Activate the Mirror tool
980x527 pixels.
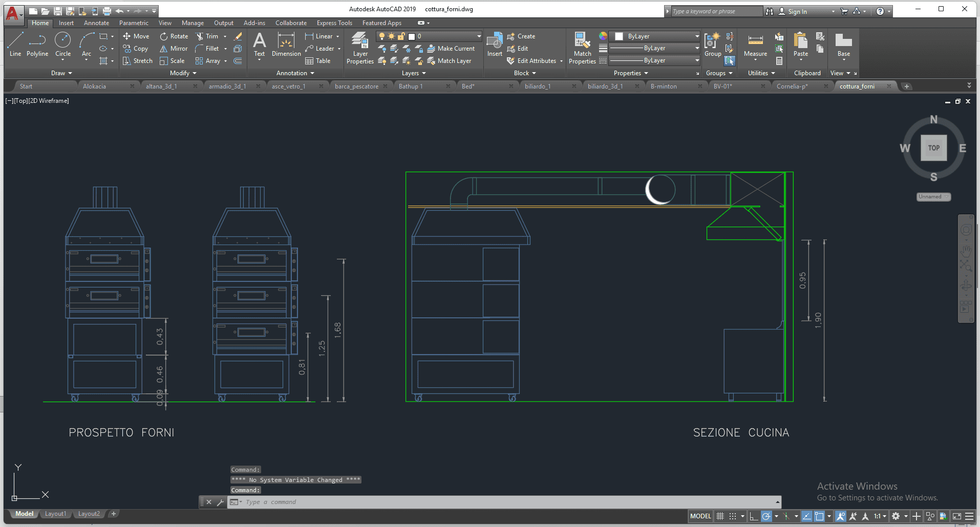click(174, 49)
